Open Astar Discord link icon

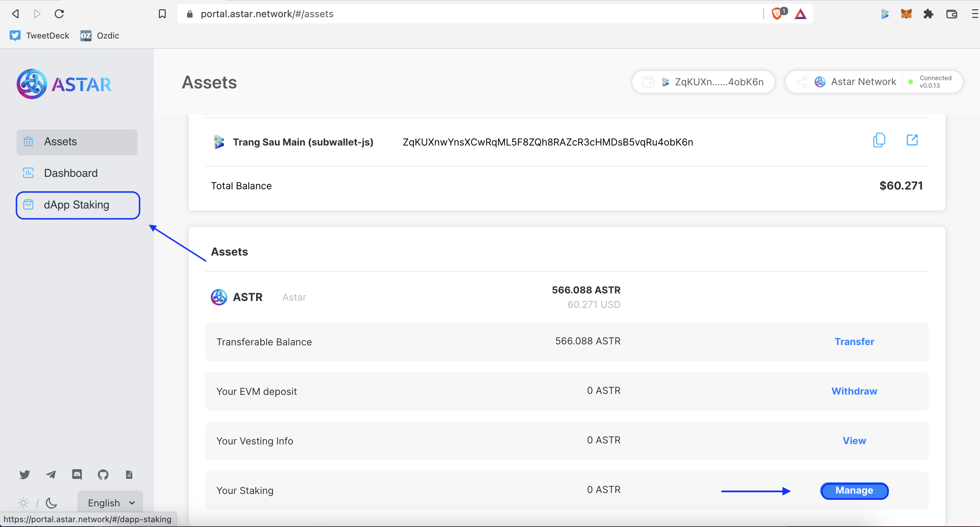click(x=77, y=474)
